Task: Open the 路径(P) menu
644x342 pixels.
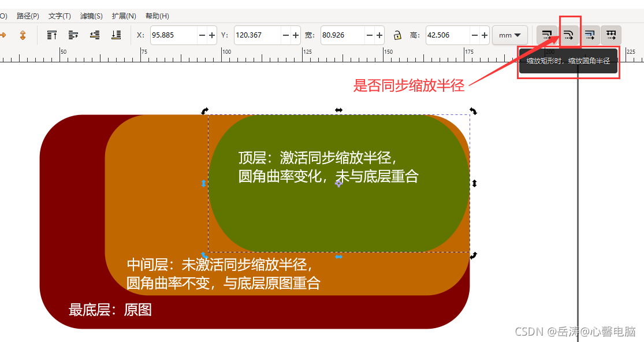Action: [28, 16]
